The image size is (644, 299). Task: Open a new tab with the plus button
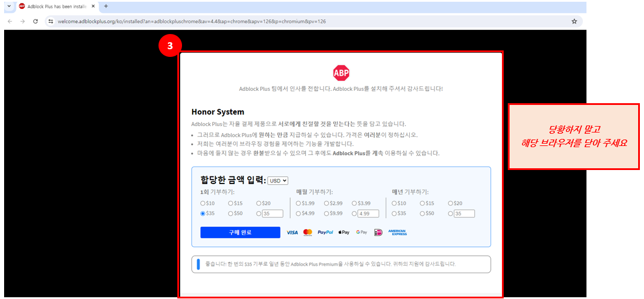click(x=106, y=6)
